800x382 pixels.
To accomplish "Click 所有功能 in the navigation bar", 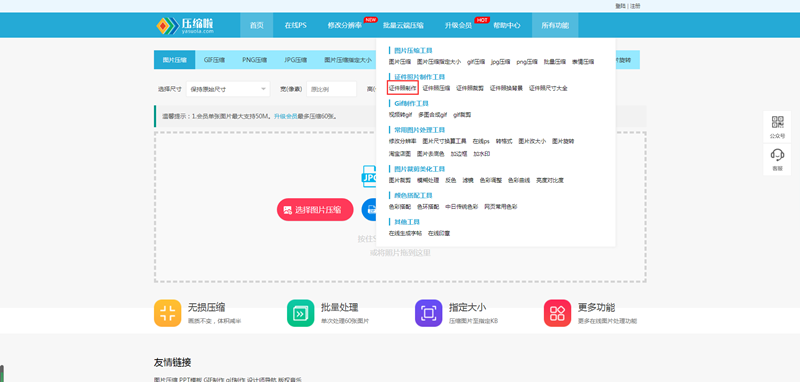I will 555,26.
